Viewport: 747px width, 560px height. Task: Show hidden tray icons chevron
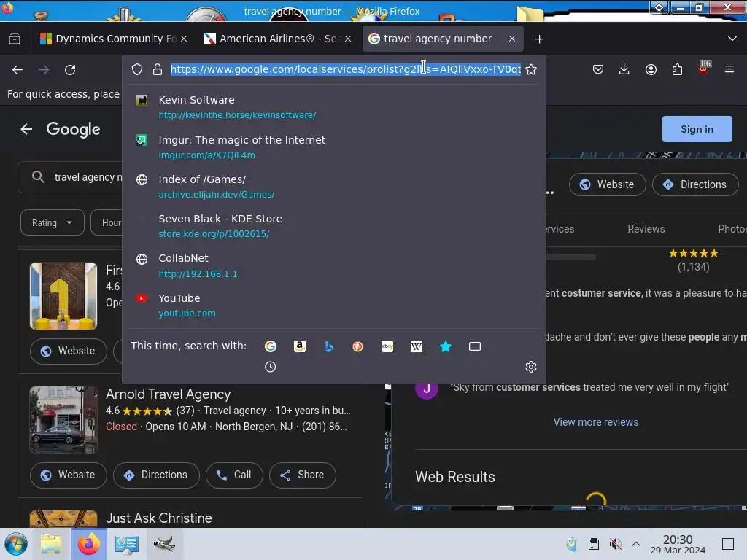tap(636, 544)
